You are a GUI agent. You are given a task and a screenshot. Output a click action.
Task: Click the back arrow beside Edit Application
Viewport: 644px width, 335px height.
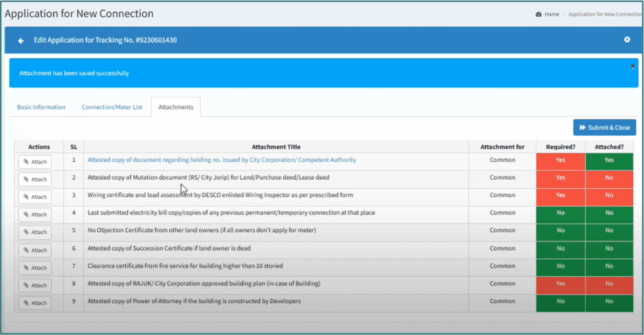pos(21,40)
